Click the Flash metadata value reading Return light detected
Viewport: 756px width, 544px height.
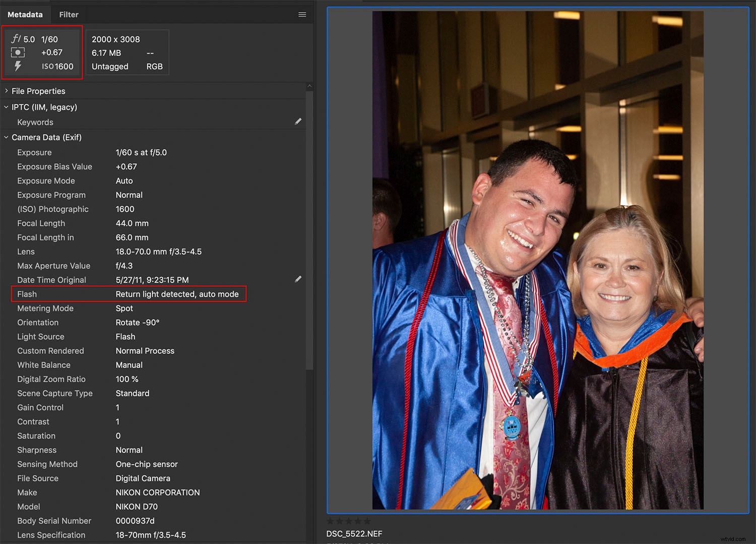click(177, 294)
